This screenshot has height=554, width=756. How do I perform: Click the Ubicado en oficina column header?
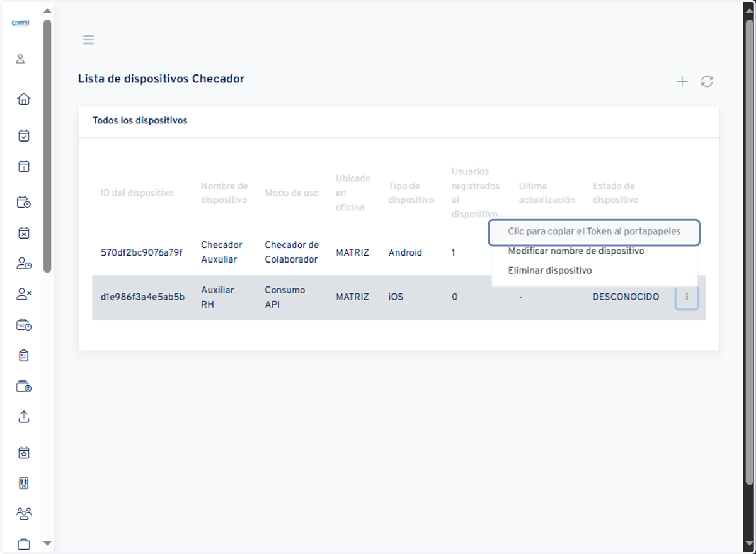[x=353, y=193]
